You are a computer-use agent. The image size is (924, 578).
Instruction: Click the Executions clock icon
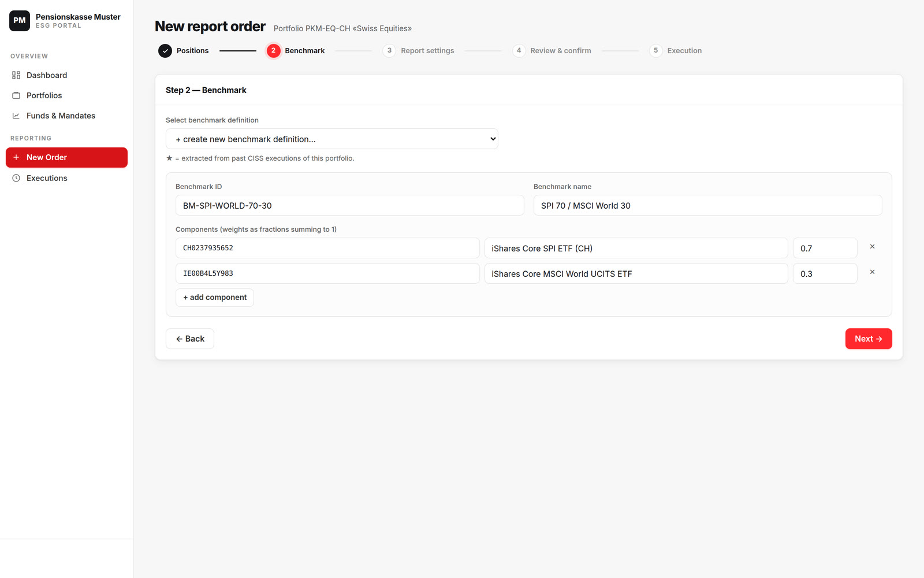(16, 178)
